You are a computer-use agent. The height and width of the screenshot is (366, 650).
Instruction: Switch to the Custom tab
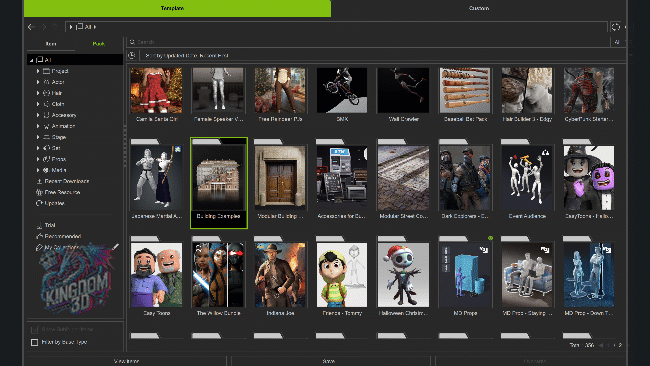point(479,8)
